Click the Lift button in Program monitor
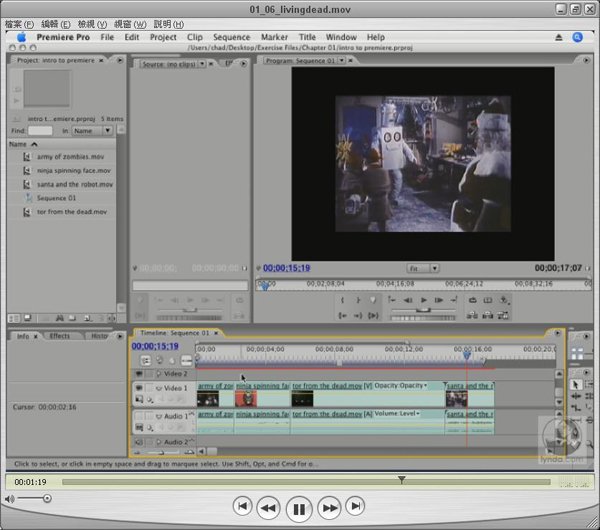Viewport: 600px width, 530px height. 473,315
